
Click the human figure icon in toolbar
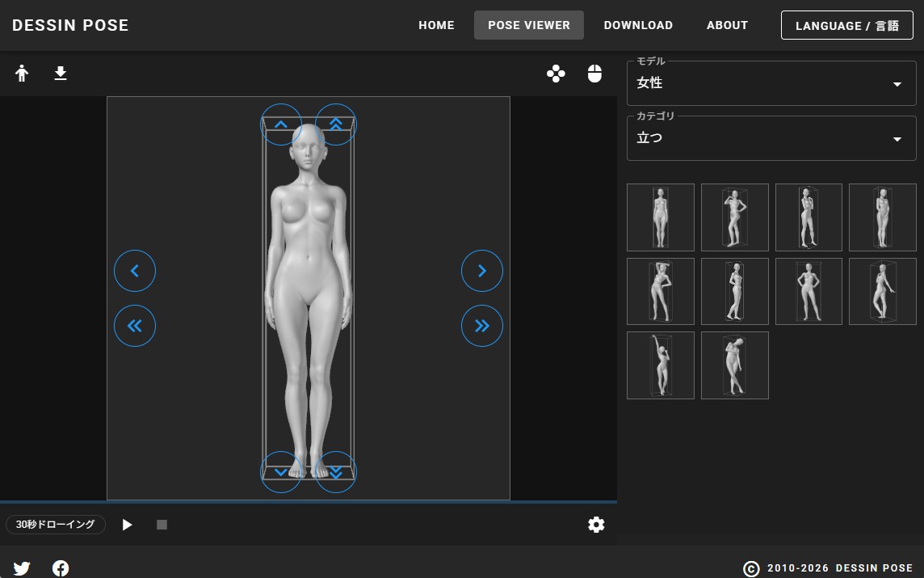point(22,74)
